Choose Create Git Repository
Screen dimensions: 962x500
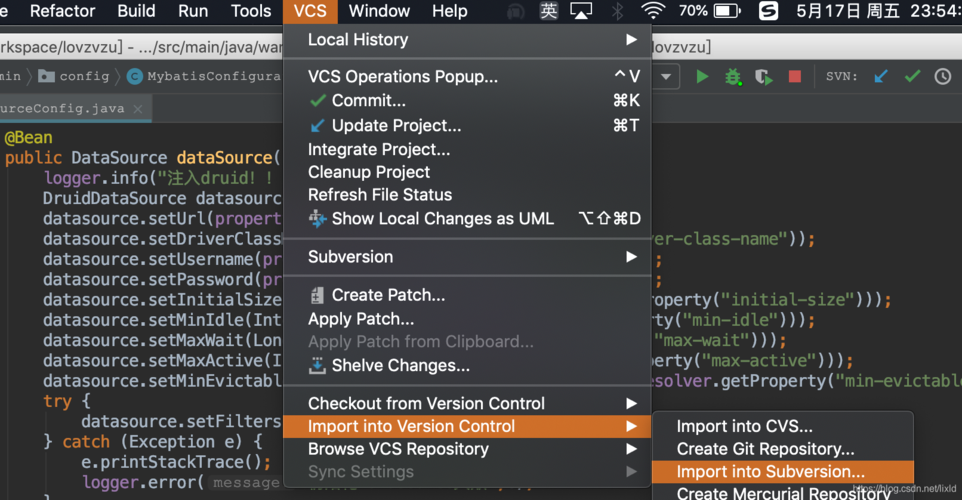pyautogui.click(x=783, y=449)
